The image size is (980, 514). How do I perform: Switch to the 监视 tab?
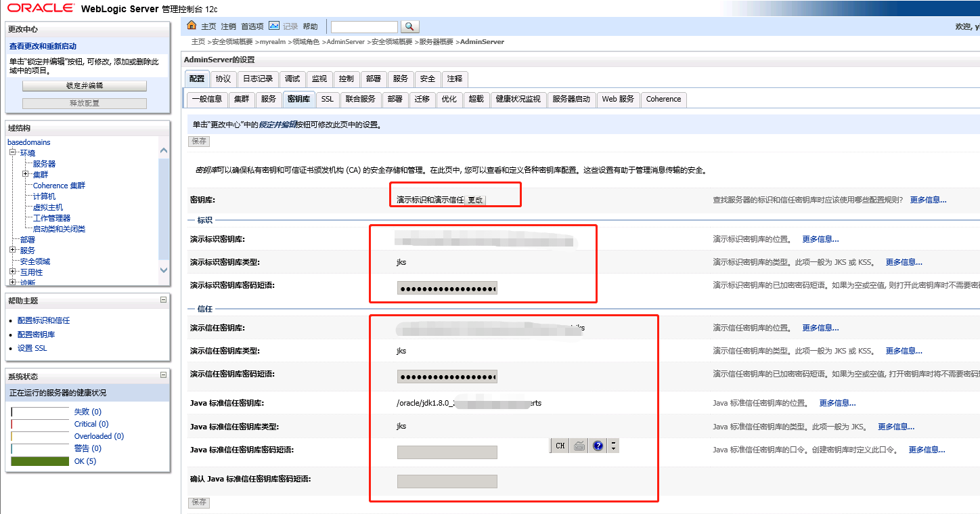coord(319,79)
